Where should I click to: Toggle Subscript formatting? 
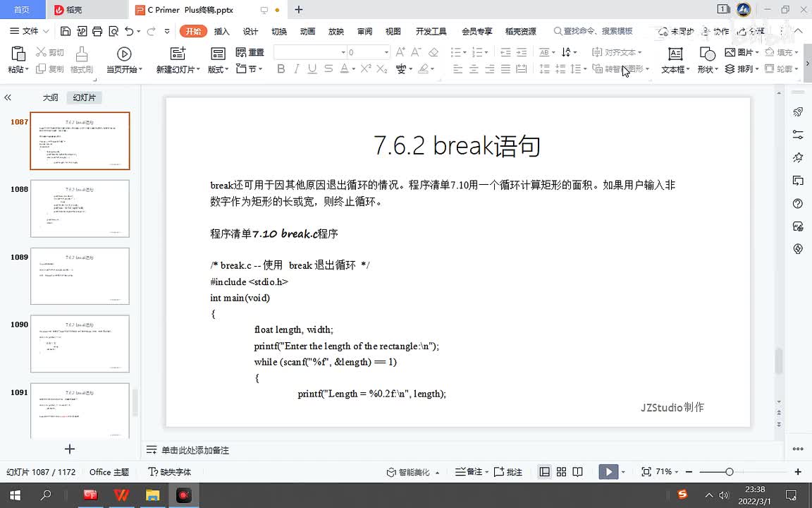click(381, 68)
